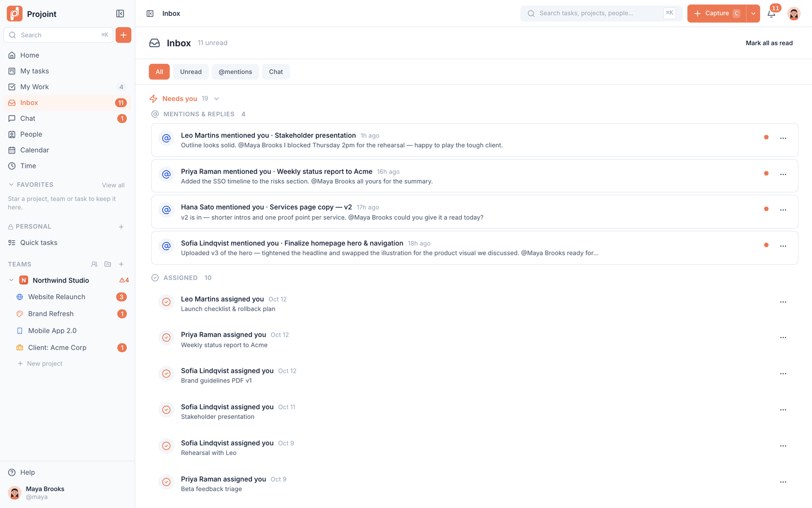Open the user avatar menu in top bar
Image resolution: width=812 pixels, height=508 pixels.
[x=794, y=14]
